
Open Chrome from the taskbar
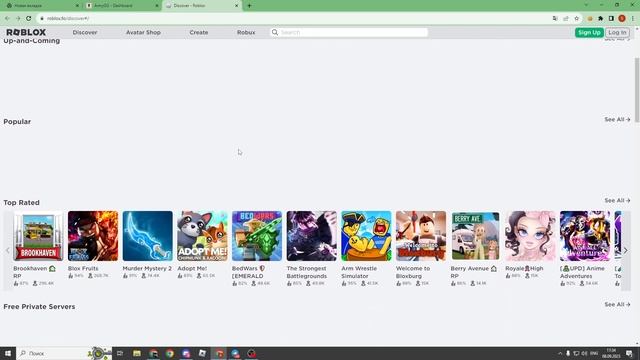170,353
